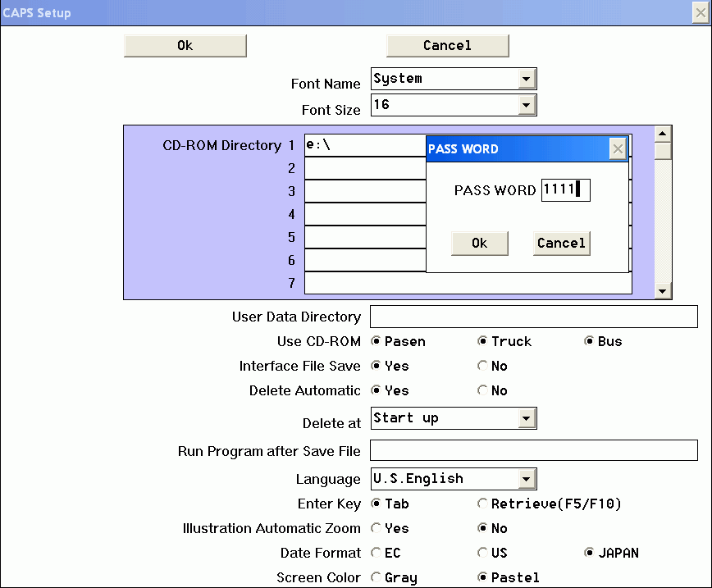Open the Delete at dropdown
Image resolution: width=712 pixels, height=588 pixels.
(527, 419)
